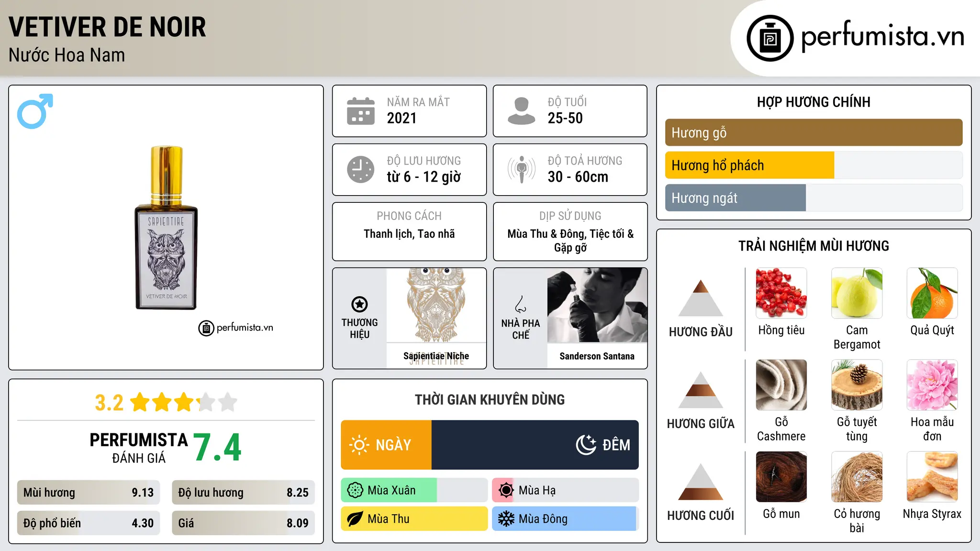Screen dimensions: 980x551
Task: Click the Sanderson Santana perfumer photo
Action: (x=597, y=305)
